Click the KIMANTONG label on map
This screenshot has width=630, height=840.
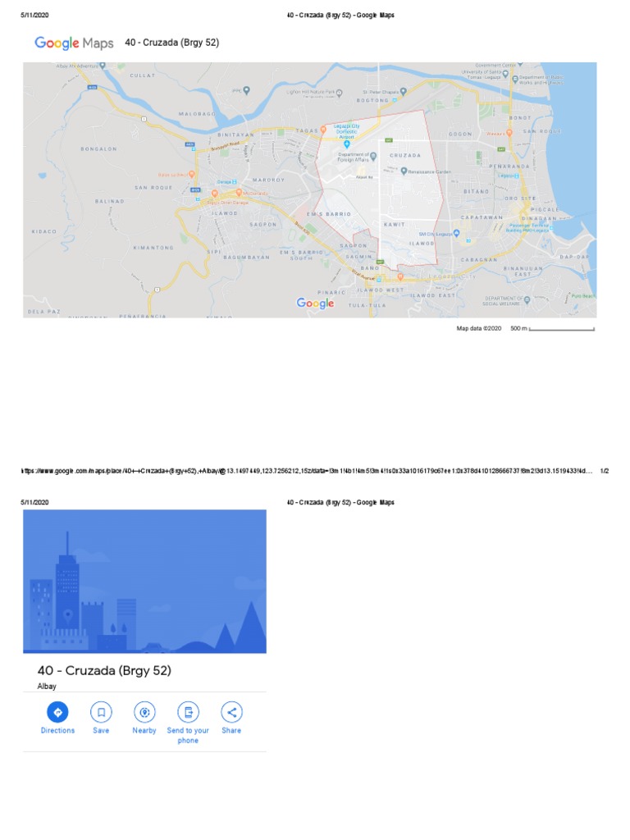point(153,248)
